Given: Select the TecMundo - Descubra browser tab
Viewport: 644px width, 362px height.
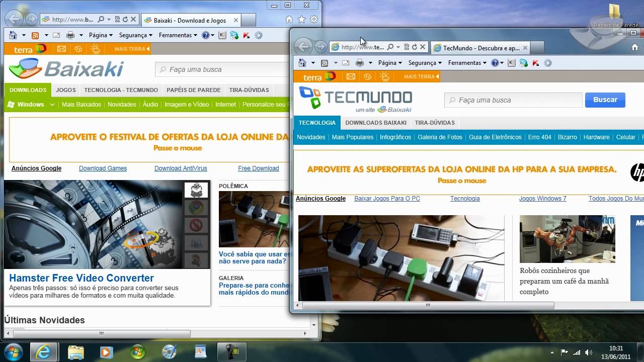Looking at the screenshot, I should (480, 48).
